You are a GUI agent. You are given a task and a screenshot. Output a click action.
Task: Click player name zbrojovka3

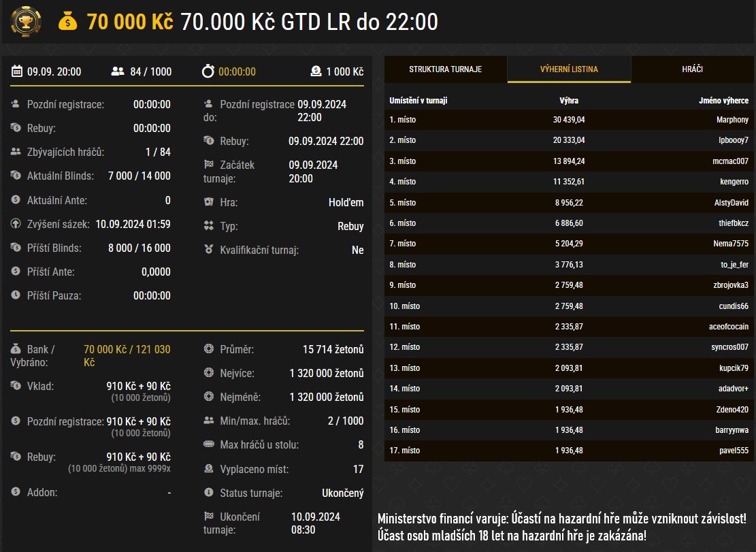pyautogui.click(x=731, y=285)
